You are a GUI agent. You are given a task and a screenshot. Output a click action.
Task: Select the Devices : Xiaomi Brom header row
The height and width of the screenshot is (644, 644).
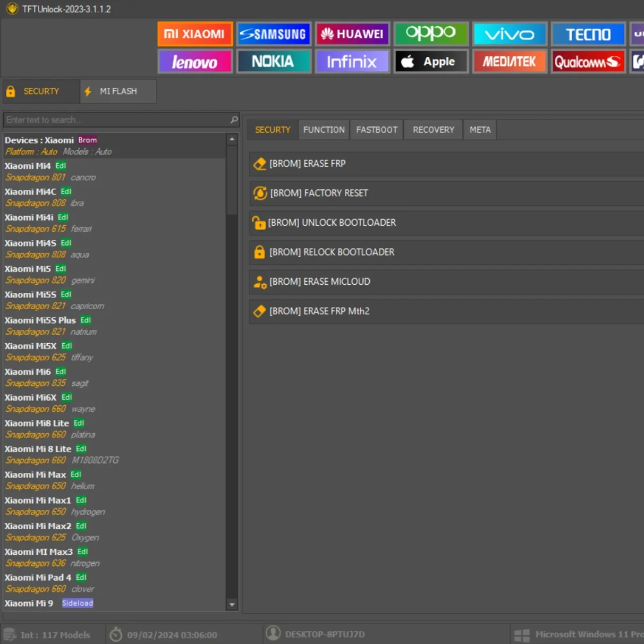(114, 146)
